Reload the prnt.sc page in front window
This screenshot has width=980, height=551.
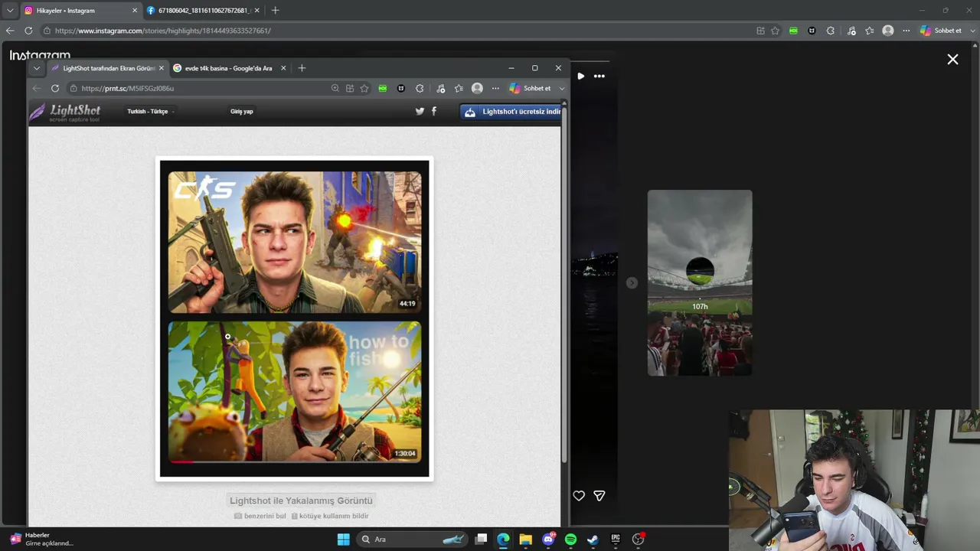[55, 88]
